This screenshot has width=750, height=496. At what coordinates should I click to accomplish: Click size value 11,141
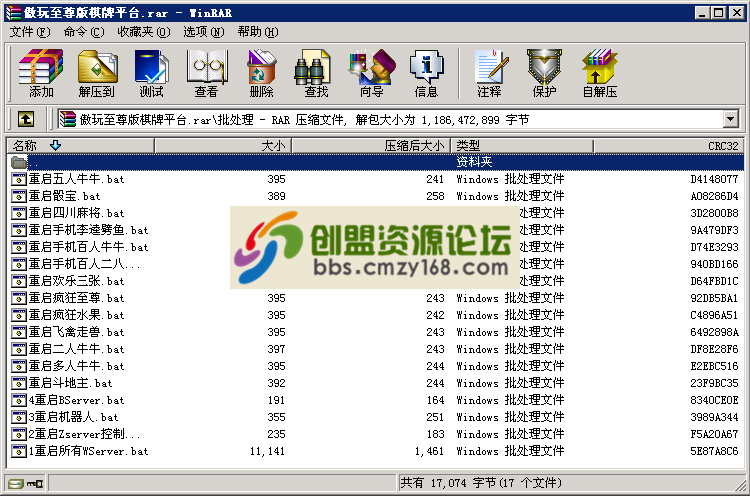(267, 451)
